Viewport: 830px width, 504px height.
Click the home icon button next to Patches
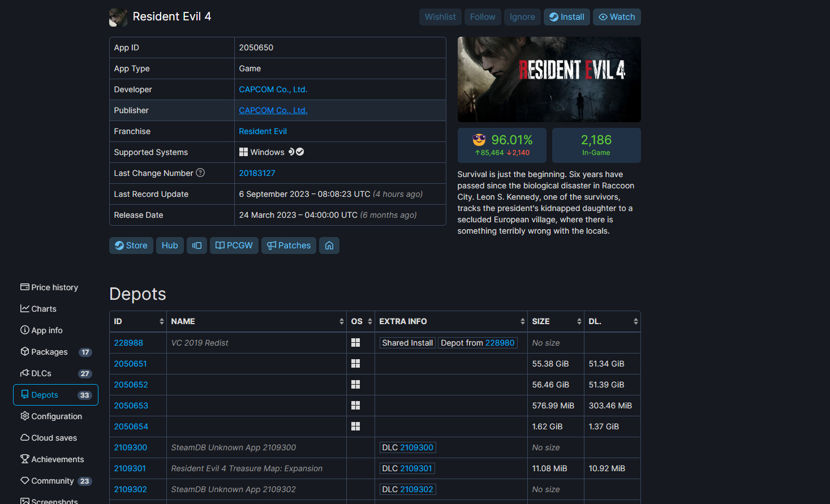point(329,245)
